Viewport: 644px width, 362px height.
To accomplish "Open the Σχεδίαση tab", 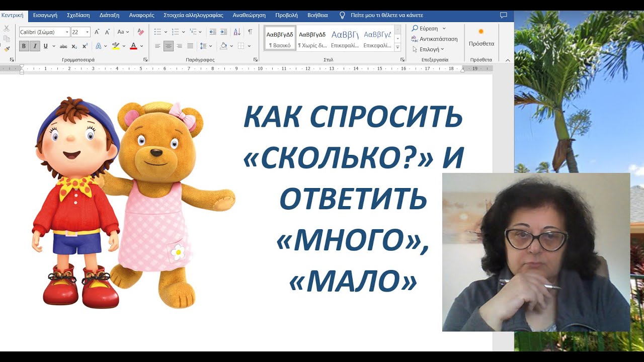I will click(78, 15).
